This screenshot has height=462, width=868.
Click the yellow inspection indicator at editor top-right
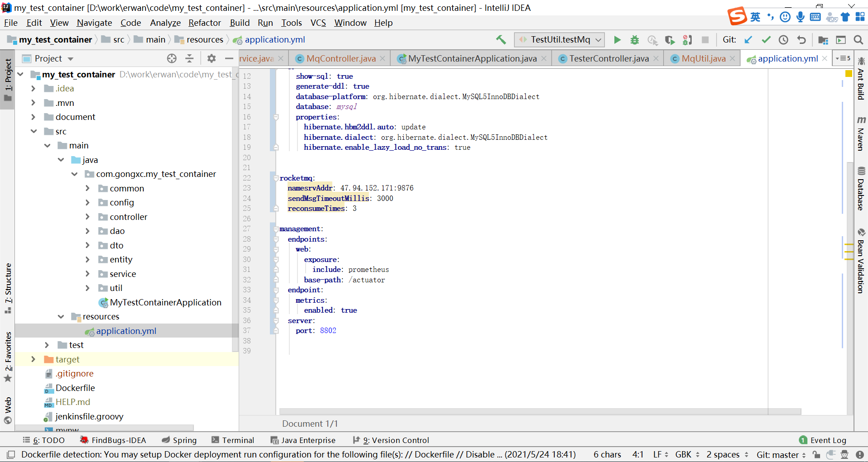tap(849, 73)
